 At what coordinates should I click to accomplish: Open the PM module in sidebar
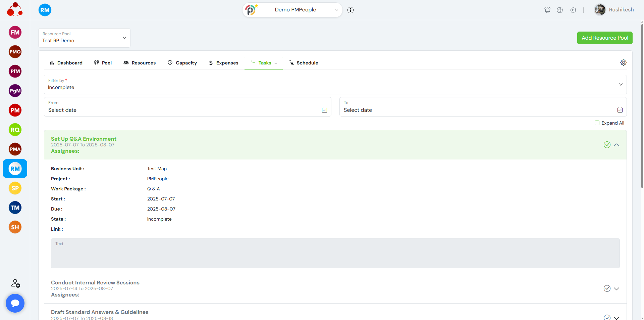15,110
